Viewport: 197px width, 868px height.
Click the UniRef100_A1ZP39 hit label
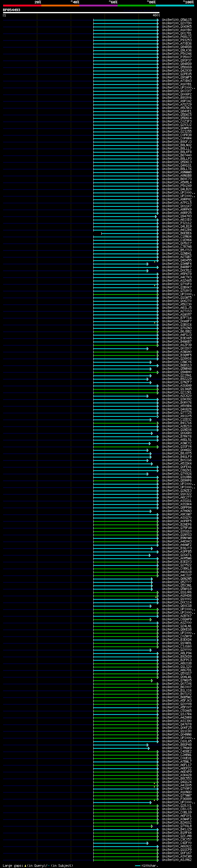tap(177, 345)
